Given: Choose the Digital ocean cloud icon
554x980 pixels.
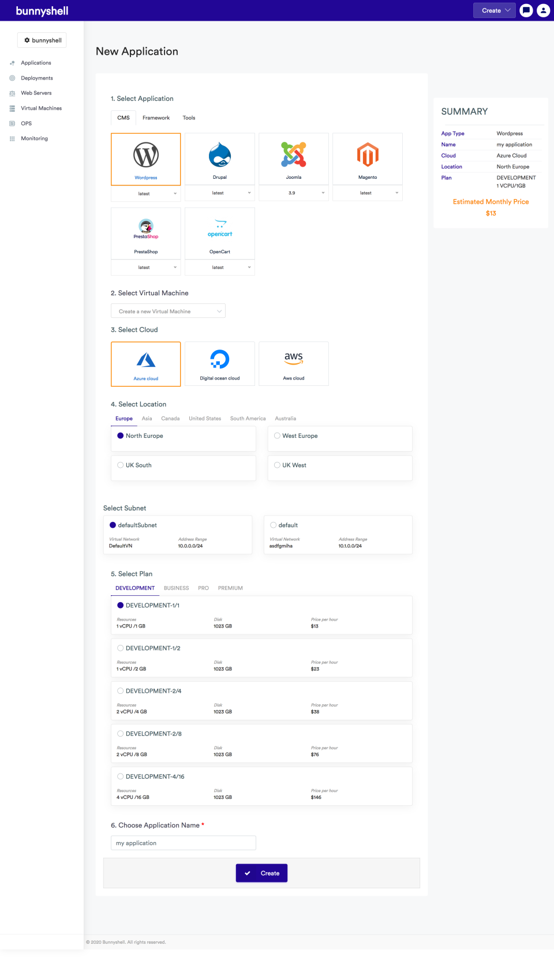Looking at the screenshot, I should click(x=220, y=359).
